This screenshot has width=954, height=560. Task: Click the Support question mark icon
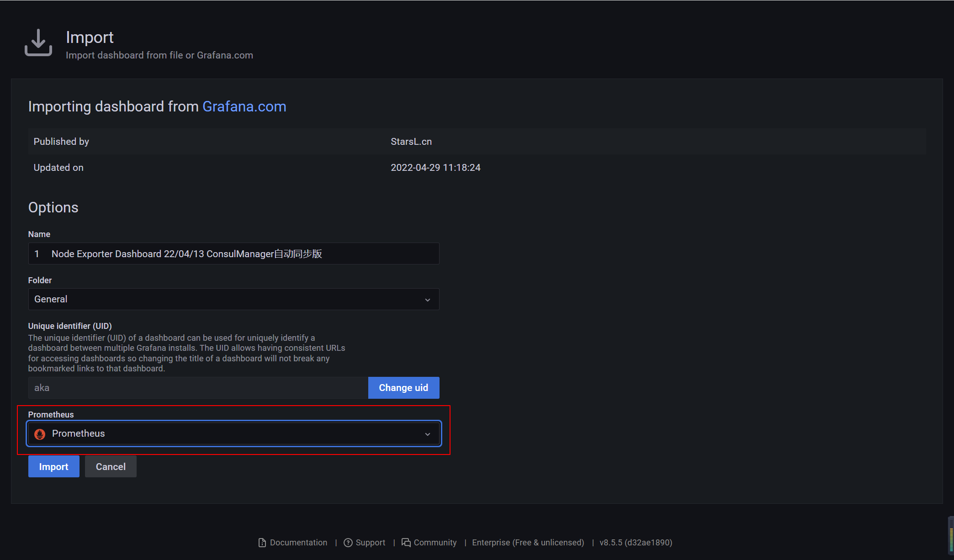point(348,543)
